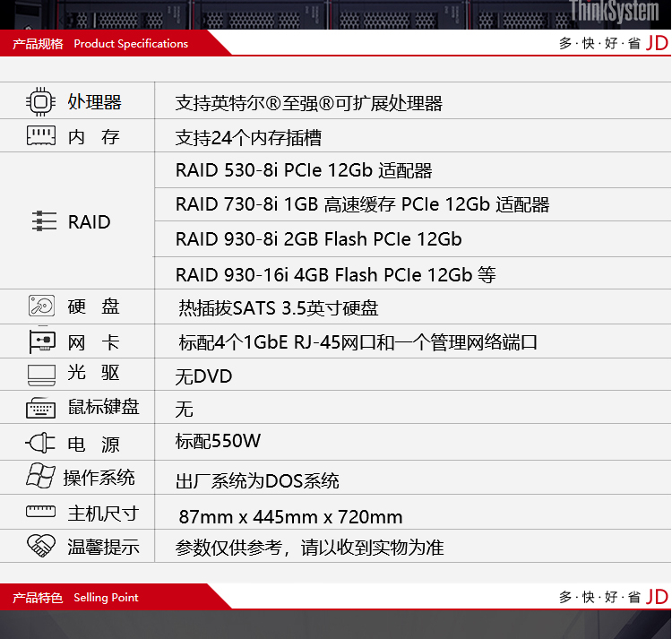
Task: Click the optical drive icon
Action: (x=41, y=374)
